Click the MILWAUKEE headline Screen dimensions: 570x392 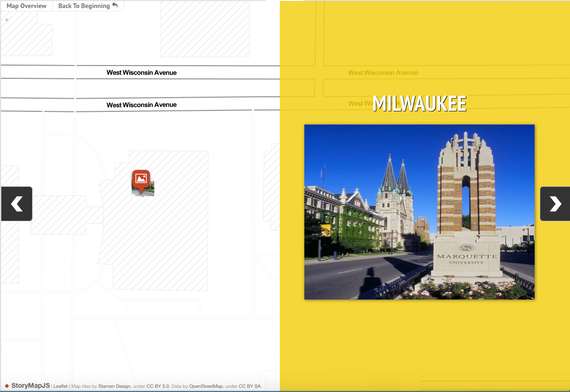coord(419,104)
